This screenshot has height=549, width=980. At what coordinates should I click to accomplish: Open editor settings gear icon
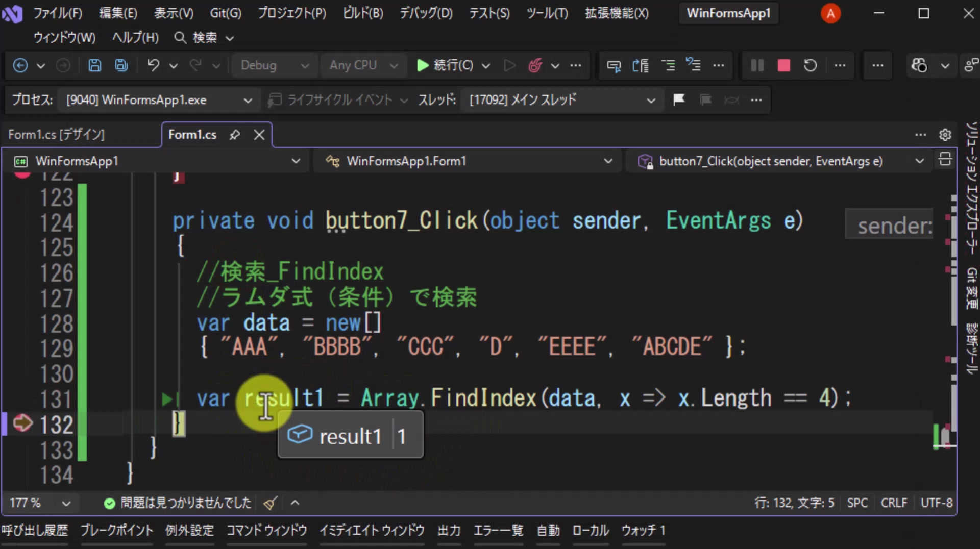(945, 135)
